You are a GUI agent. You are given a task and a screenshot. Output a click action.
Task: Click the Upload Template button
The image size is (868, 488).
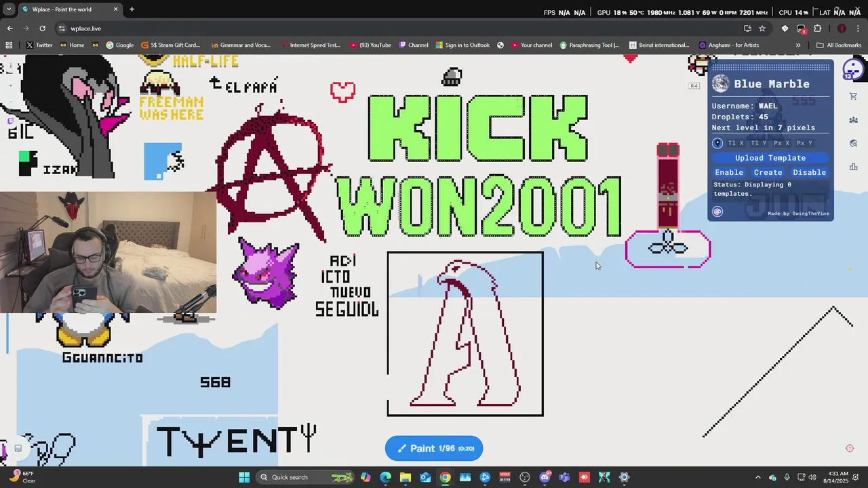point(770,158)
